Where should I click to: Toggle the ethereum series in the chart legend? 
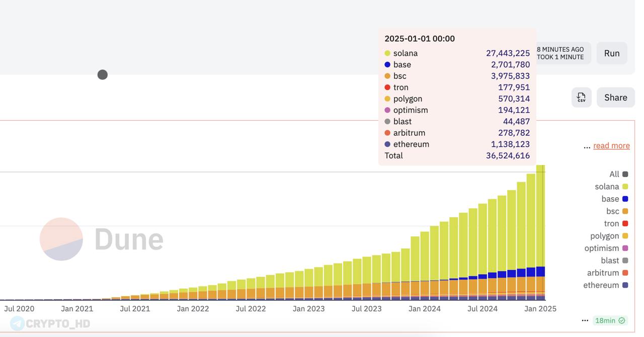pos(606,285)
